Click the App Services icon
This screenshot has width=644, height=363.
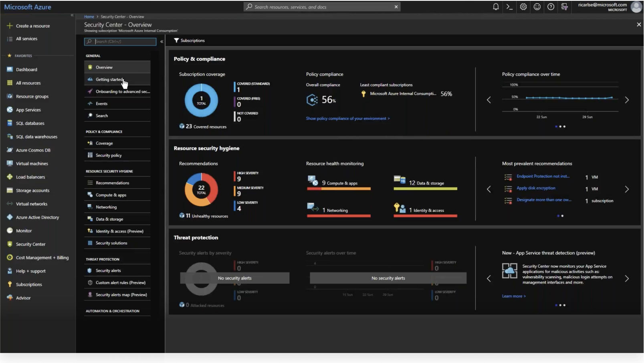(10, 110)
